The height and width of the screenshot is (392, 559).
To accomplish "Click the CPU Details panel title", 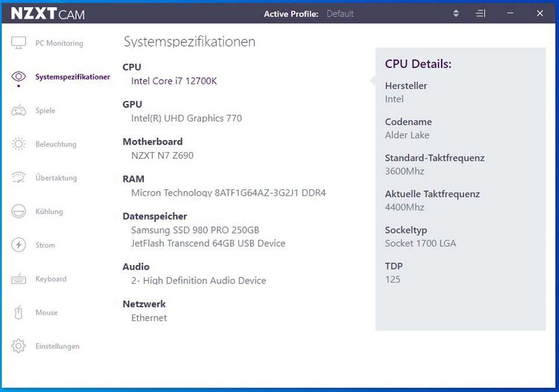I will (x=418, y=64).
